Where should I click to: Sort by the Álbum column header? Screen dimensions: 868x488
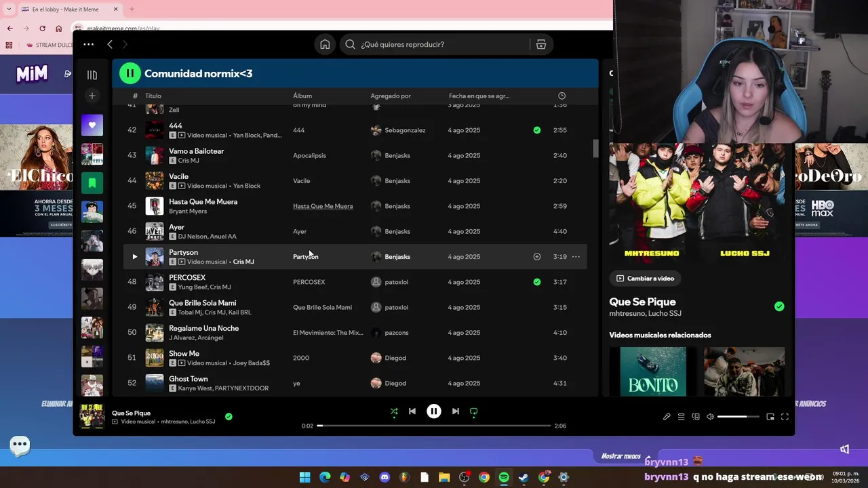pyautogui.click(x=302, y=96)
